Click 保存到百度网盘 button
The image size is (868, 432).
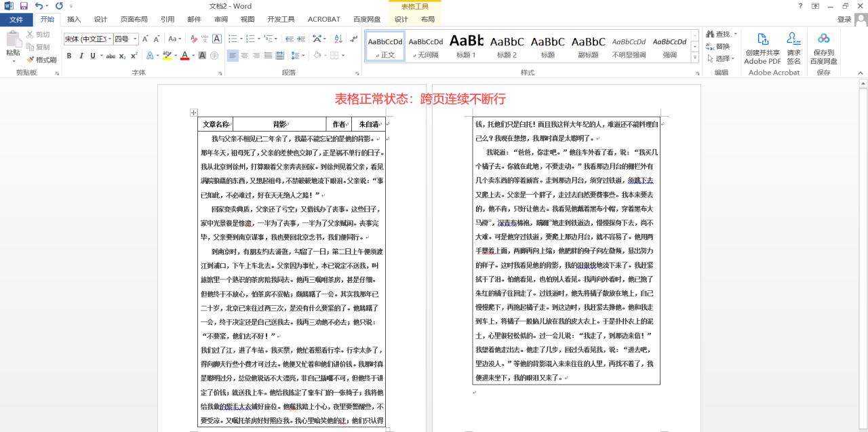point(823,48)
